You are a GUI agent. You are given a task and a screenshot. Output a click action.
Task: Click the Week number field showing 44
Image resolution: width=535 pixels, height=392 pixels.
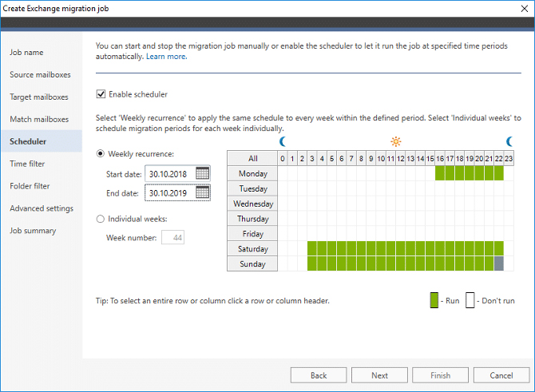(x=173, y=237)
